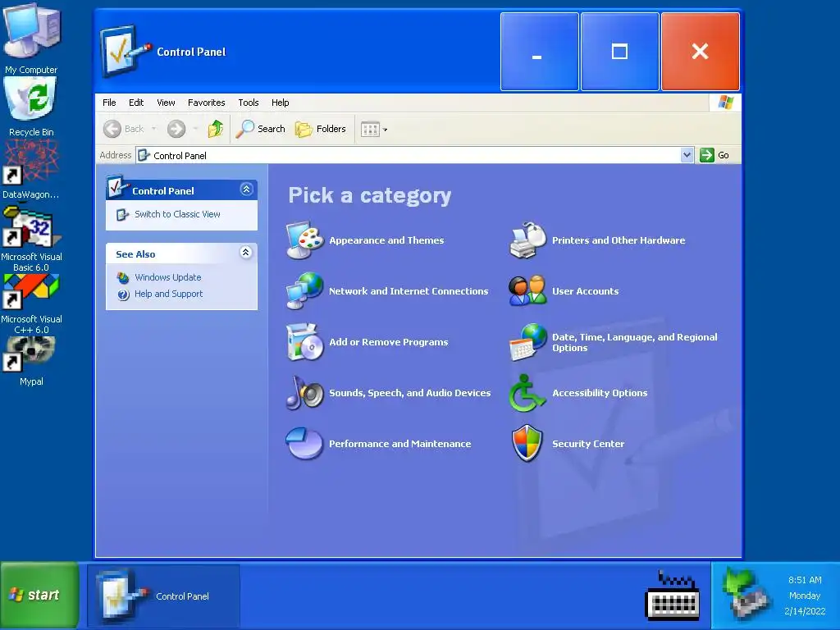
Task: Open Accessibility Options wheelchair icon
Action: [x=527, y=393]
